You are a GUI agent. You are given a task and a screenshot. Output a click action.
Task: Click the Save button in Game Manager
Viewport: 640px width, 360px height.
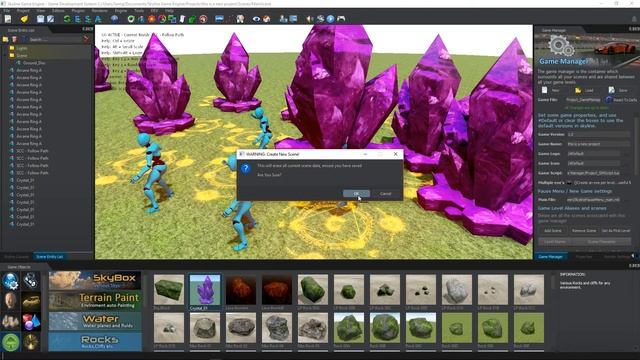pyautogui.click(x=618, y=90)
